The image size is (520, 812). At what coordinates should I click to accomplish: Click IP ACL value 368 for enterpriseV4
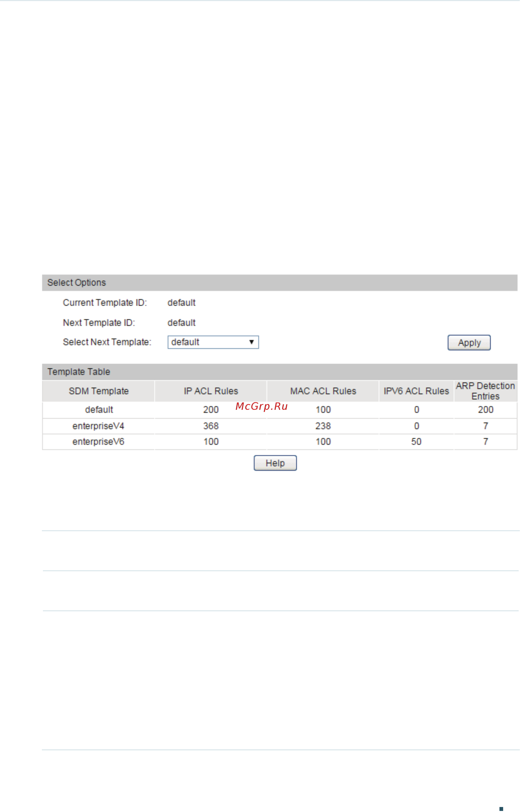tap(211, 426)
